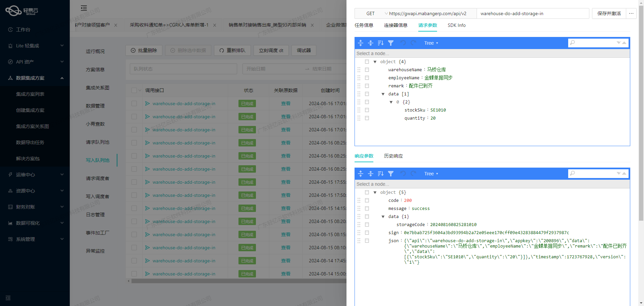Click drag handle beside warehouseName field

click(359, 70)
